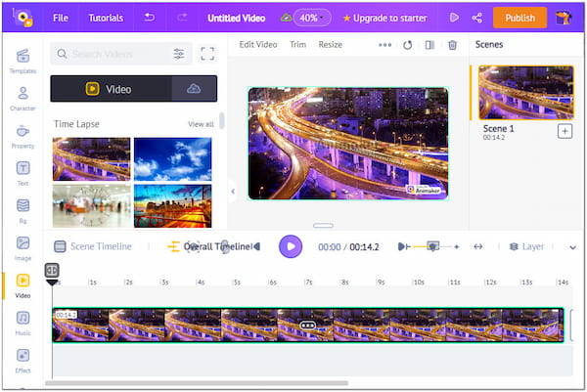
Task: Click the Animaker logo icon
Action: [23, 18]
